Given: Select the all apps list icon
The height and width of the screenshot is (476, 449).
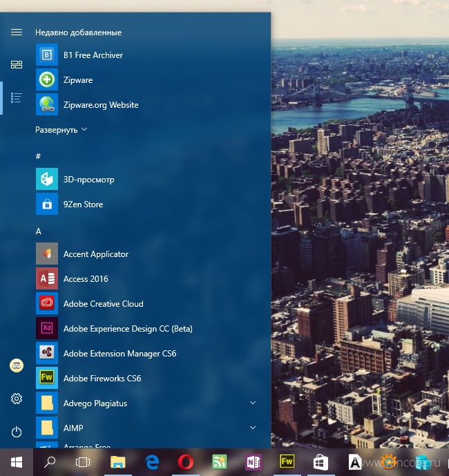Looking at the screenshot, I should (x=17, y=97).
